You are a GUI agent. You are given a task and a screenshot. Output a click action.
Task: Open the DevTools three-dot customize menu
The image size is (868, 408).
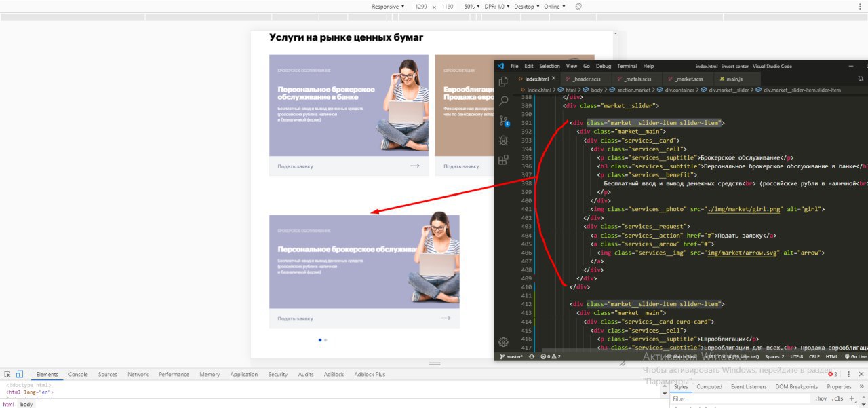pyautogui.click(x=848, y=374)
